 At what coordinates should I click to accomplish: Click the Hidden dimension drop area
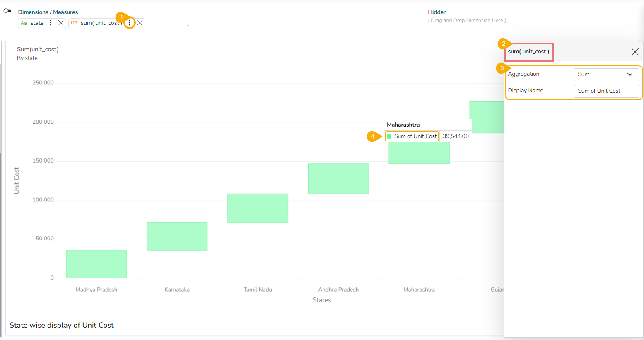click(467, 20)
